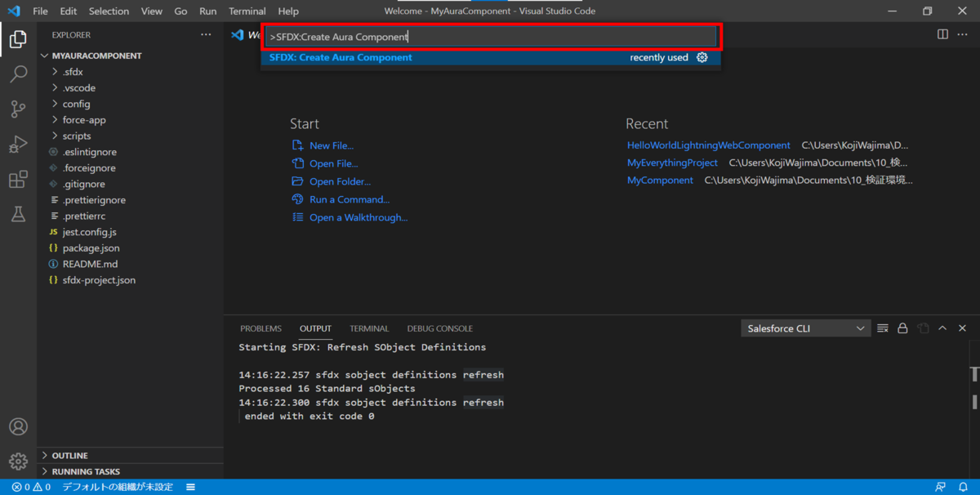Click the Open File... link
The width and height of the screenshot is (980, 495).
[x=333, y=163]
